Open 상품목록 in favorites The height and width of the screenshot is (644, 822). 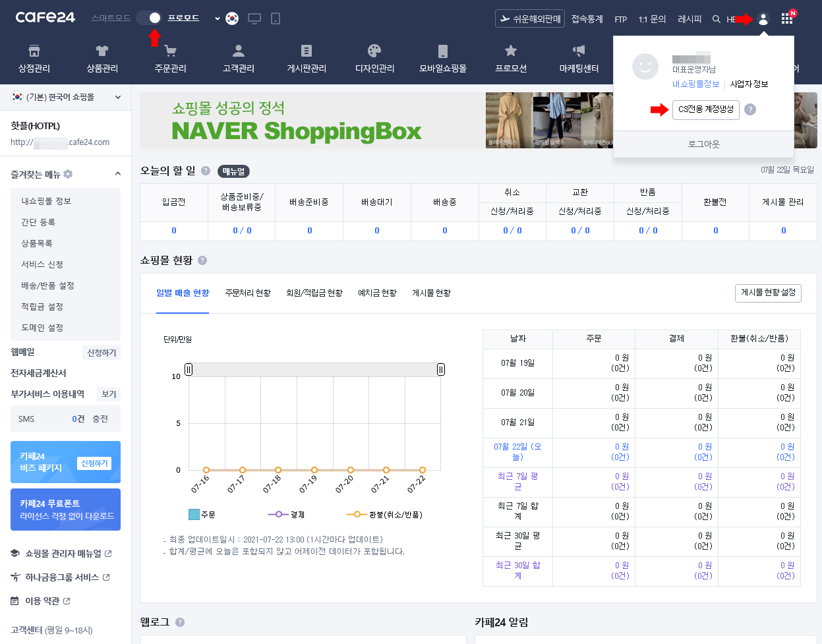[x=37, y=243]
